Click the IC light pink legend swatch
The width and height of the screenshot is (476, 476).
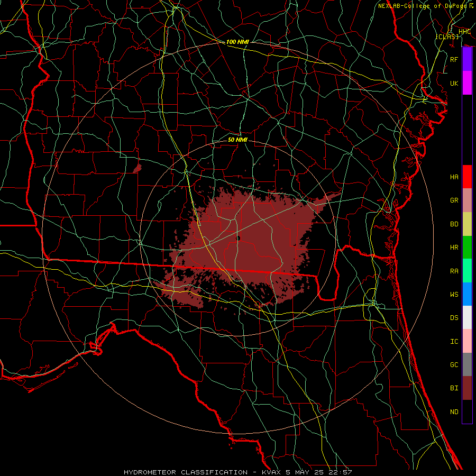pos(467,341)
